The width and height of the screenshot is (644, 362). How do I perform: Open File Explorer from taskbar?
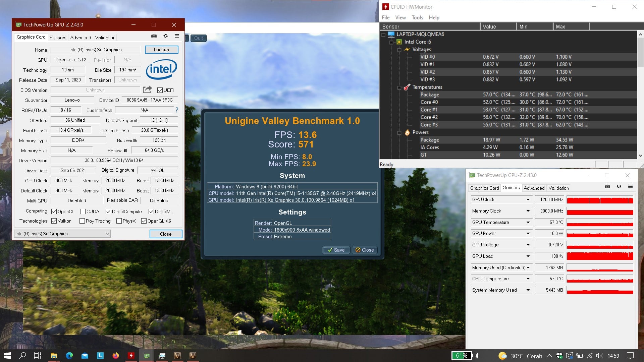pos(54,356)
